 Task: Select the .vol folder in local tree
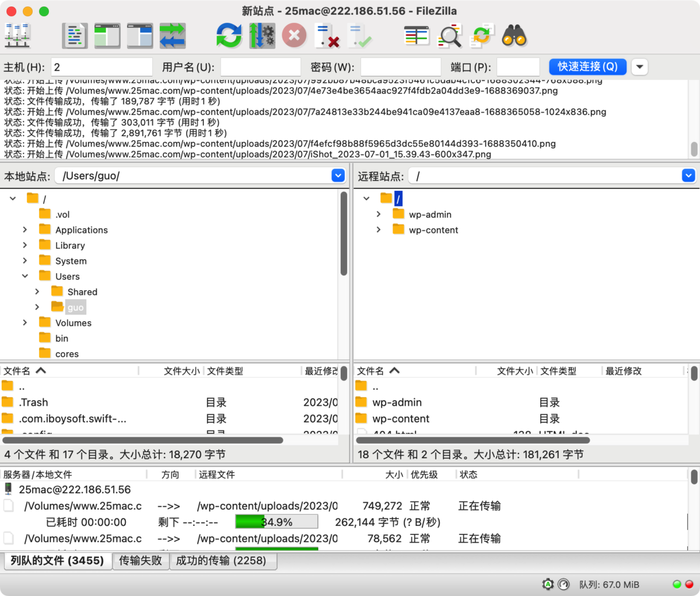pos(54,214)
